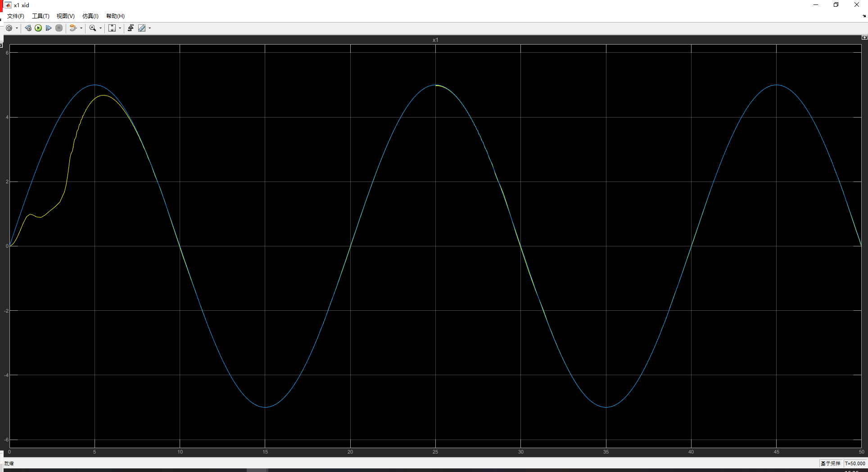Click the 基于采样 status label
Image resolution: width=868 pixels, height=472 pixels.
(x=830, y=463)
